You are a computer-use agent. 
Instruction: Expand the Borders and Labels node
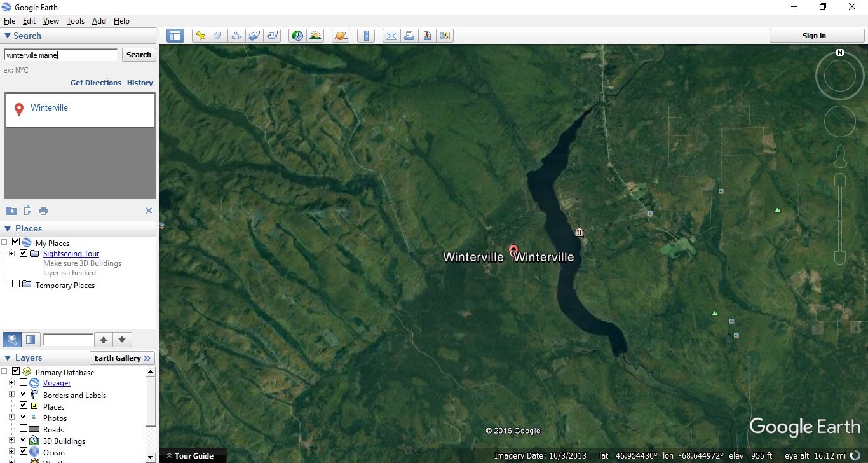click(12, 394)
